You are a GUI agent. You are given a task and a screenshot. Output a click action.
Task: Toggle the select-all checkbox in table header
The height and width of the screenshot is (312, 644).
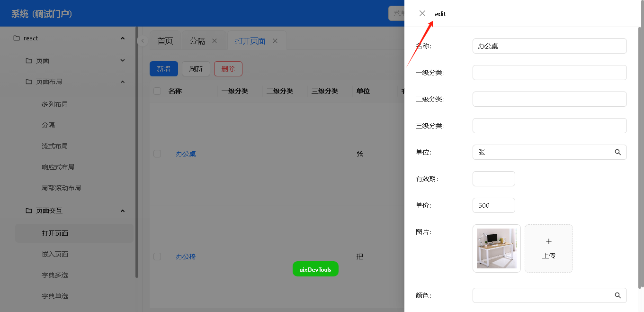pos(157,91)
